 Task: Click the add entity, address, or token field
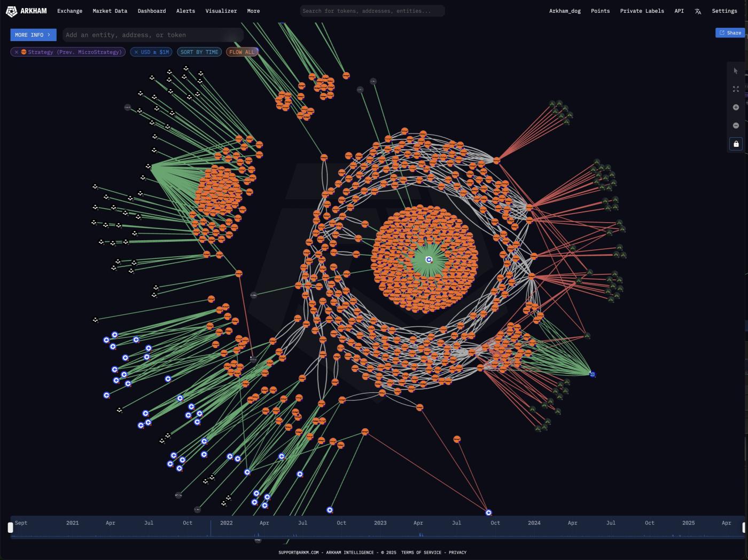(152, 35)
